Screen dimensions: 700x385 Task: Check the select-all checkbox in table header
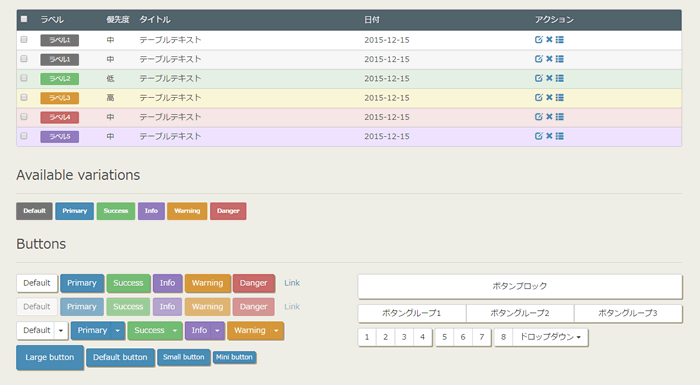[24, 19]
